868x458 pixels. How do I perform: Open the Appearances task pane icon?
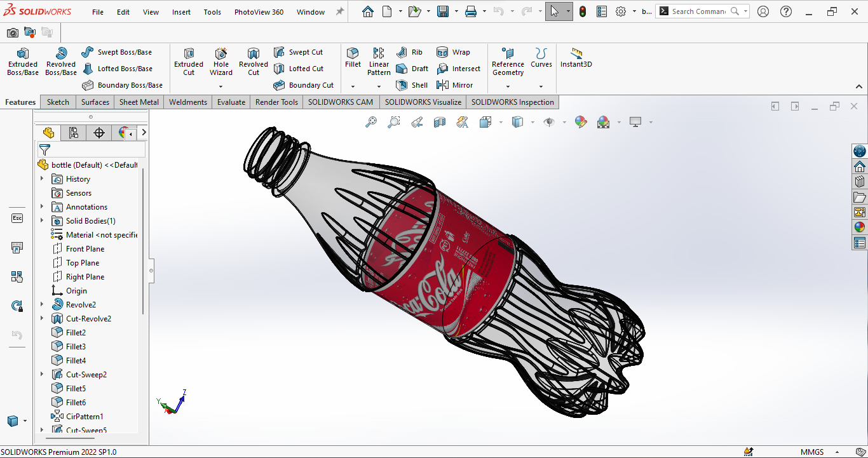[x=860, y=227]
